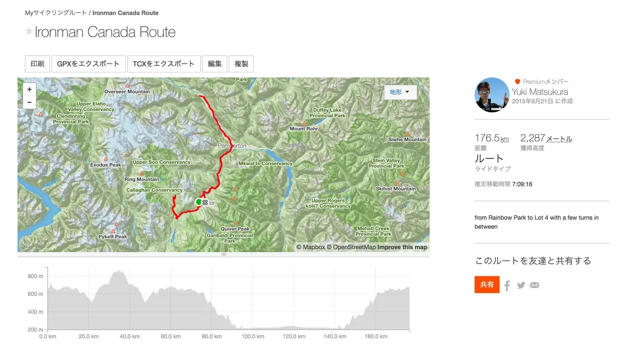Click the orange 共有 share button

pos(487,285)
